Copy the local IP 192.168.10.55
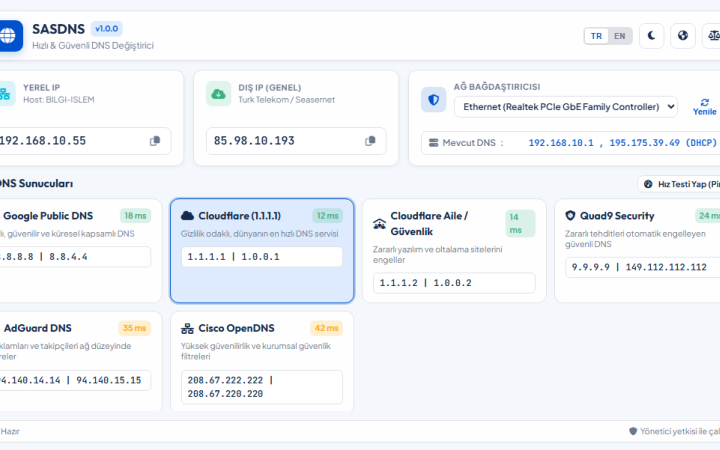The image size is (720, 450). 155,141
